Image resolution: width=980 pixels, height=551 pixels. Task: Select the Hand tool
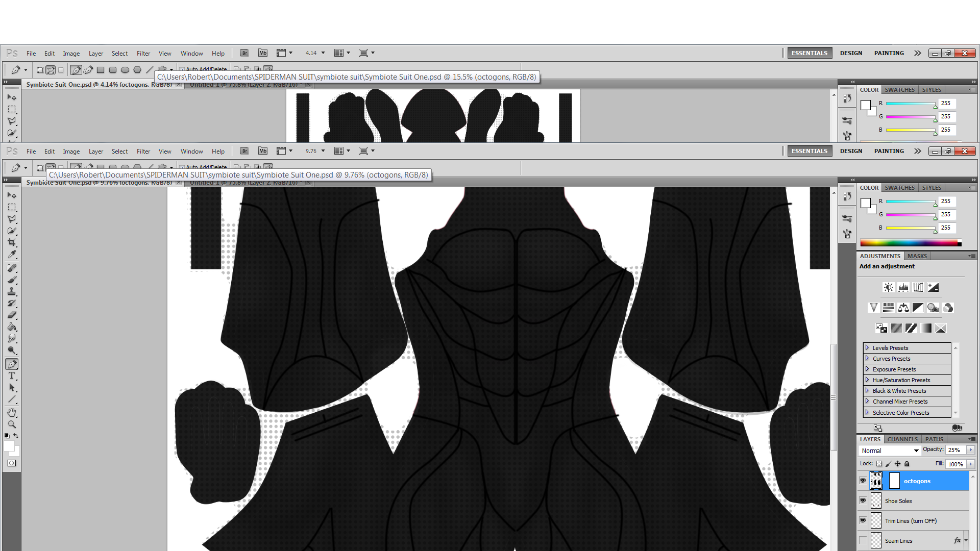click(x=12, y=412)
